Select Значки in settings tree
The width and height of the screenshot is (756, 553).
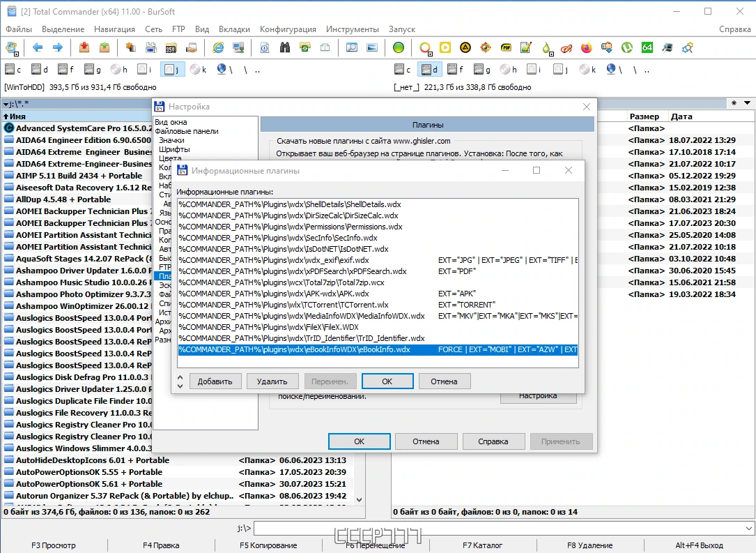click(x=171, y=140)
